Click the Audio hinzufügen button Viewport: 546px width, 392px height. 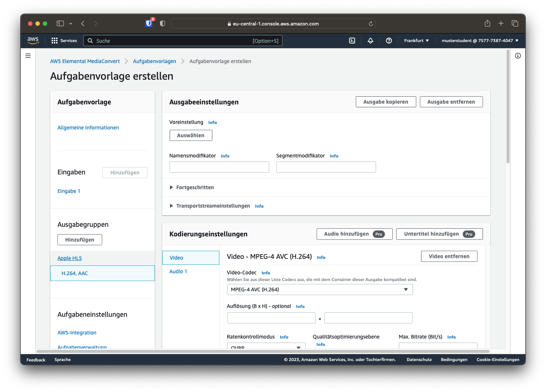(354, 234)
